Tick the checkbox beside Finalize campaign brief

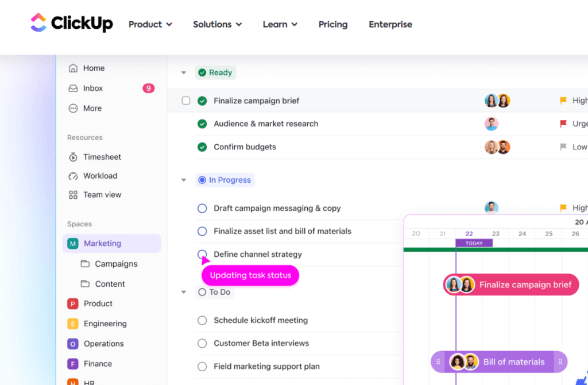pyautogui.click(x=186, y=101)
